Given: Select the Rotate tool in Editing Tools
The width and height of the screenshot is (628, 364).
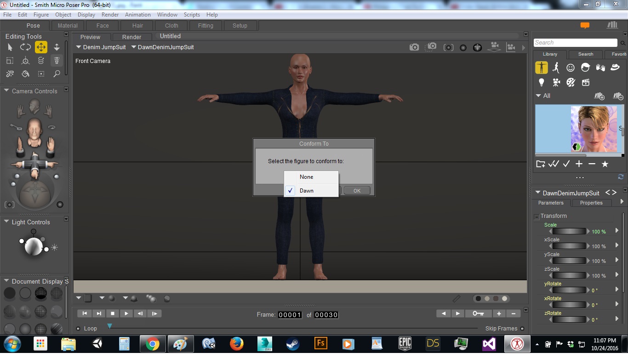Looking at the screenshot, I should pyautogui.click(x=25, y=47).
